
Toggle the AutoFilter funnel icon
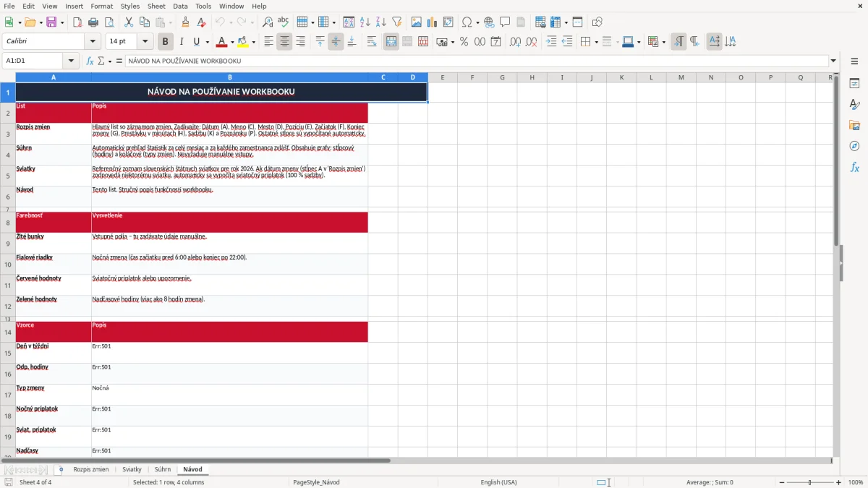point(396,22)
